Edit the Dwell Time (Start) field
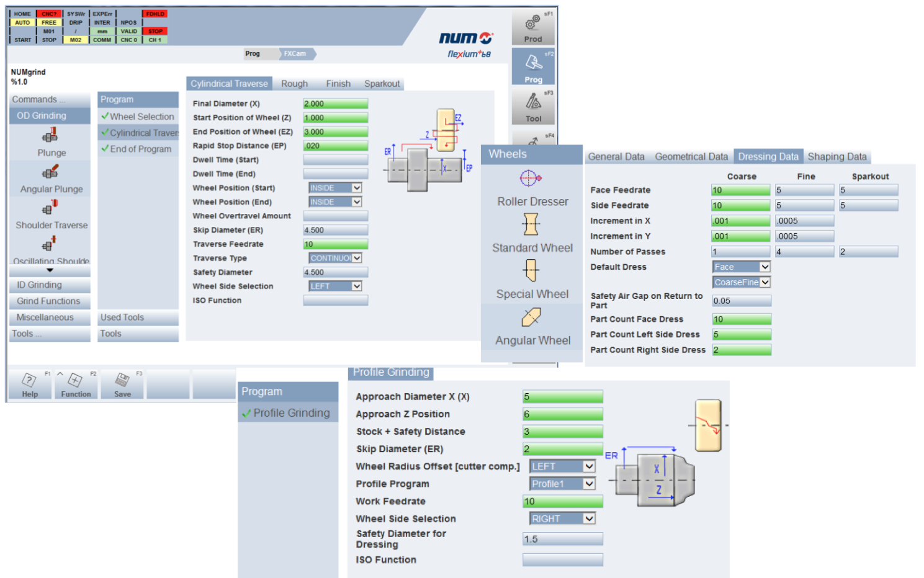Screen dimensions: 924x578 coord(335,160)
